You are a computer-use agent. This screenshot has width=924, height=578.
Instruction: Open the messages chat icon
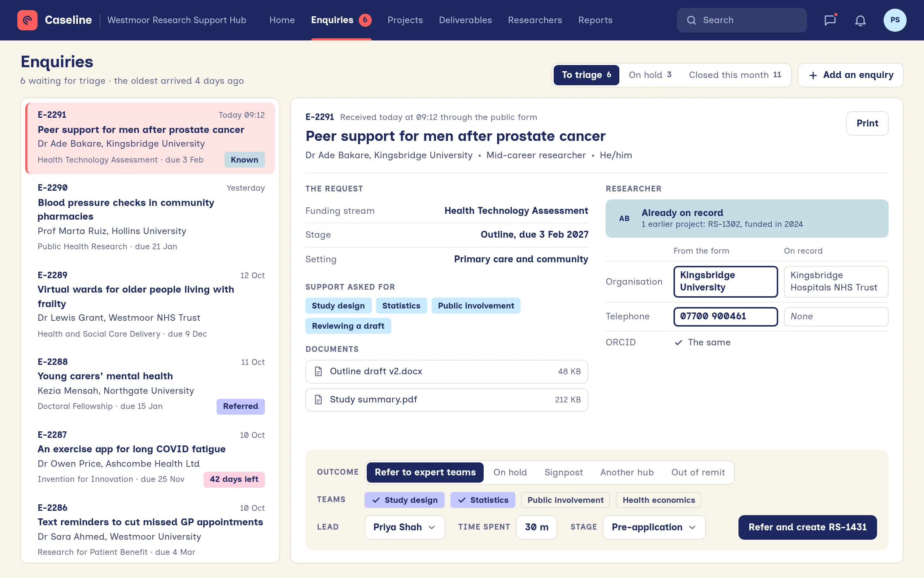click(x=830, y=20)
